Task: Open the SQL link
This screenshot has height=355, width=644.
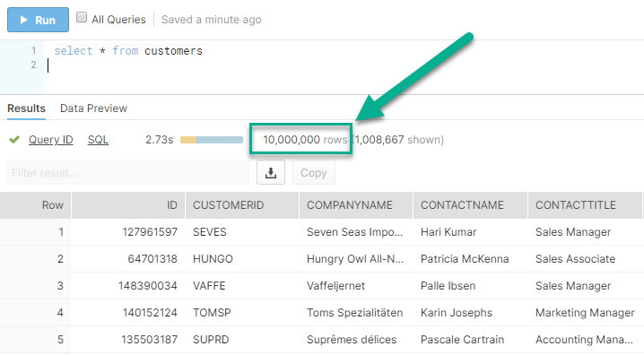Action: (x=98, y=140)
